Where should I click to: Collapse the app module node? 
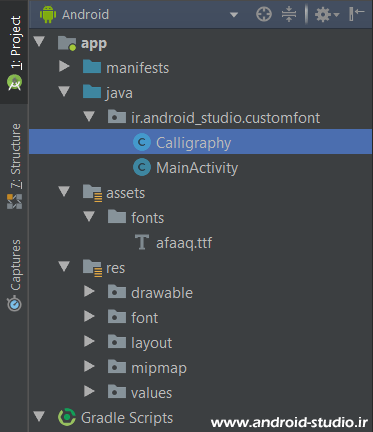click(39, 42)
